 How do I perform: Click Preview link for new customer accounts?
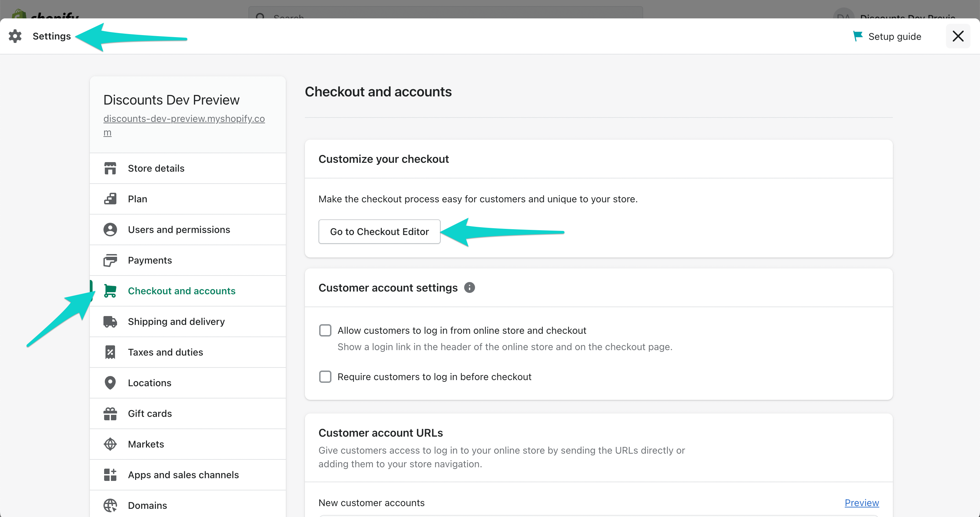click(x=862, y=503)
